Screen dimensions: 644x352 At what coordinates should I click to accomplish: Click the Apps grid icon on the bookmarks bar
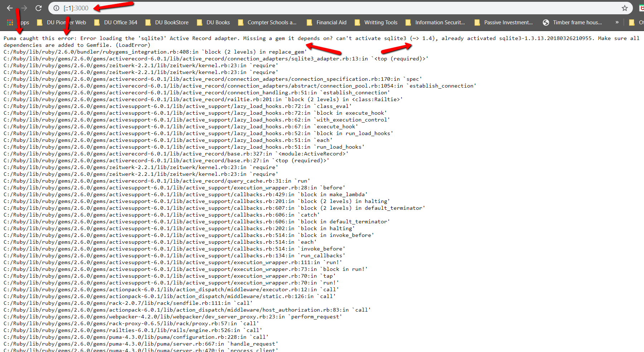click(10, 22)
